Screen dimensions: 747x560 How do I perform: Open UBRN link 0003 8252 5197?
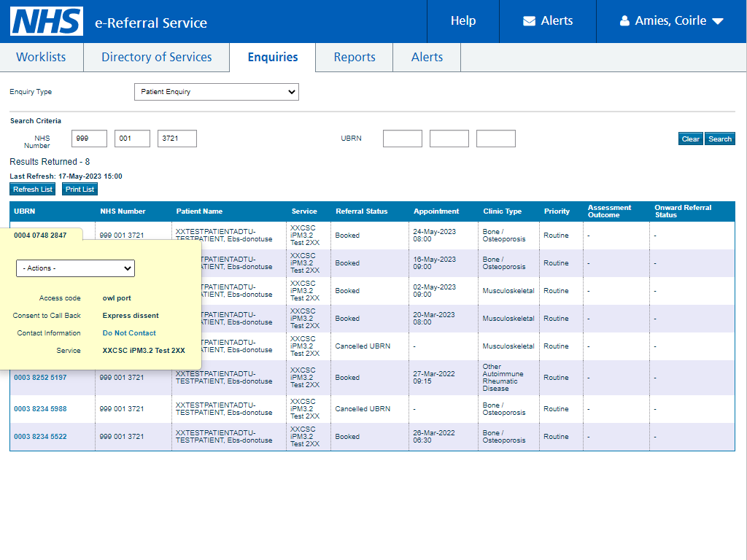click(x=40, y=378)
